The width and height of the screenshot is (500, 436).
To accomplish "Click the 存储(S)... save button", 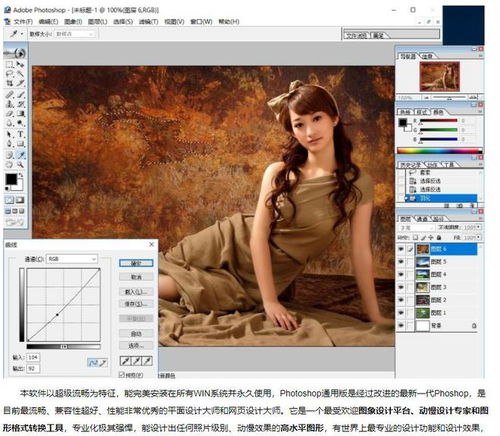I will coord(136,304).
